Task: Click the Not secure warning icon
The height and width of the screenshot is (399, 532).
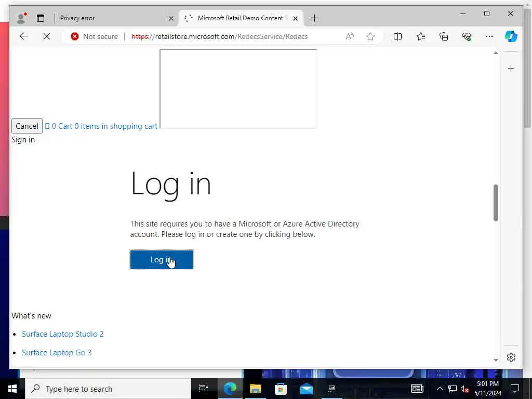Action: point(75,36)
